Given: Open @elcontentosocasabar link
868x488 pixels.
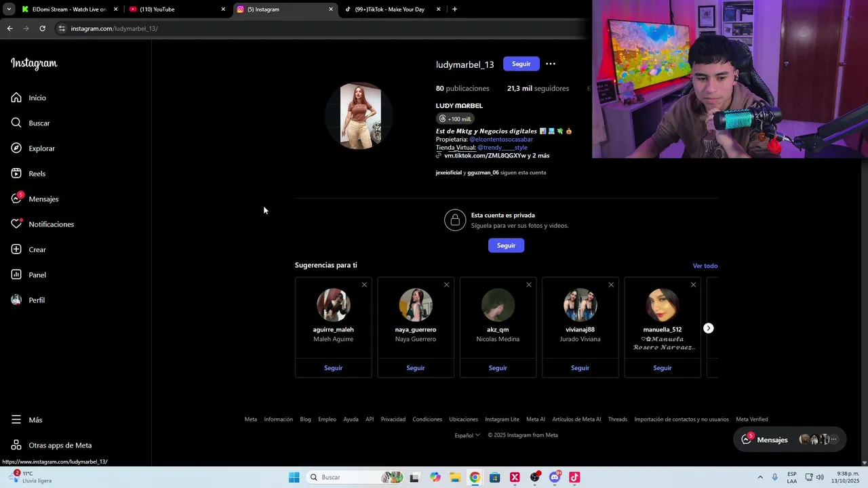Looking at the screenshot, I should 501,140.
